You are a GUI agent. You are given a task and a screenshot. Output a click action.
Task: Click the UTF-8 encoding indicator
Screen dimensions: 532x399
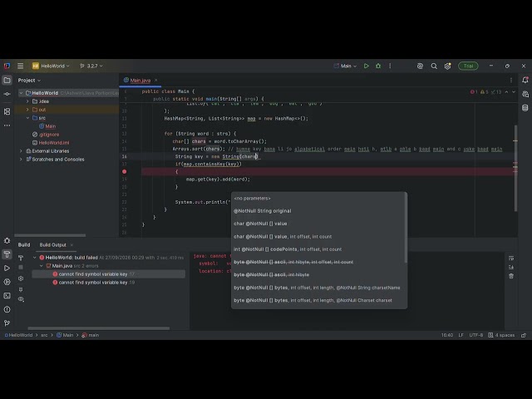point(476,335)
